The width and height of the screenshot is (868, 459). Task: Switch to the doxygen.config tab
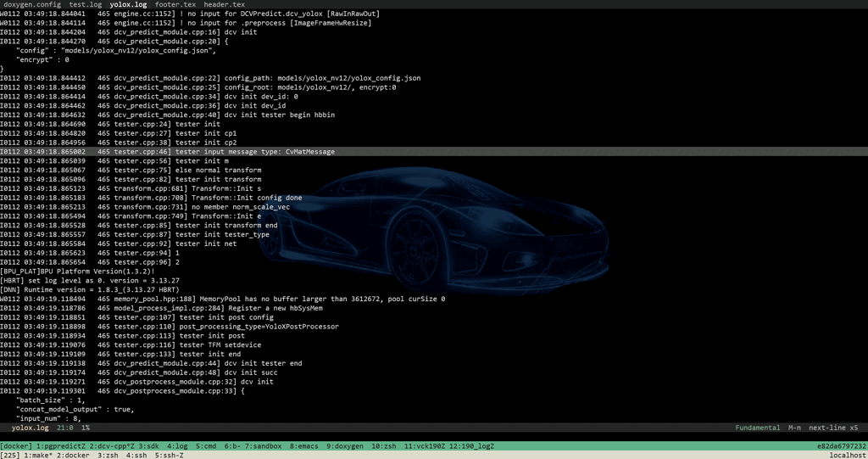[x=31, y=4]
